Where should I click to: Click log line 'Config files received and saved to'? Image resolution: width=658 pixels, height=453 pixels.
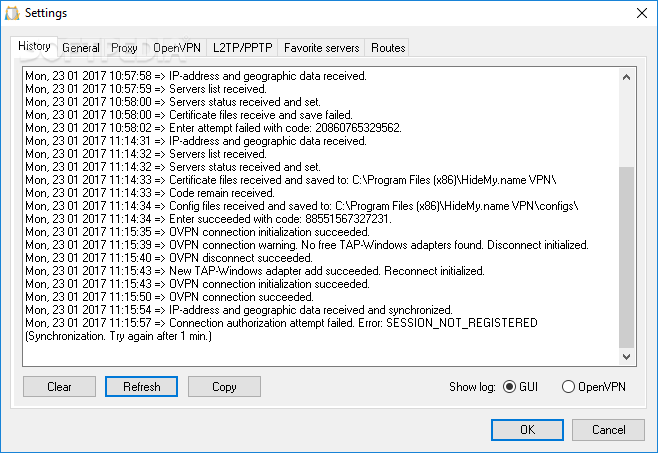click(302, 206)
